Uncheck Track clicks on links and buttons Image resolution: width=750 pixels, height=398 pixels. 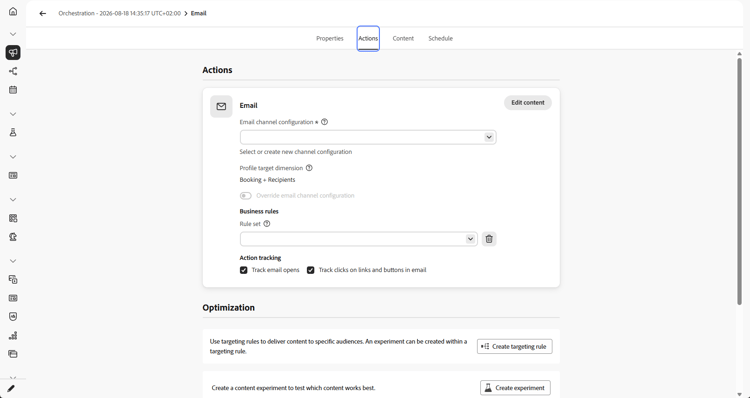click(x=310, y=270)
